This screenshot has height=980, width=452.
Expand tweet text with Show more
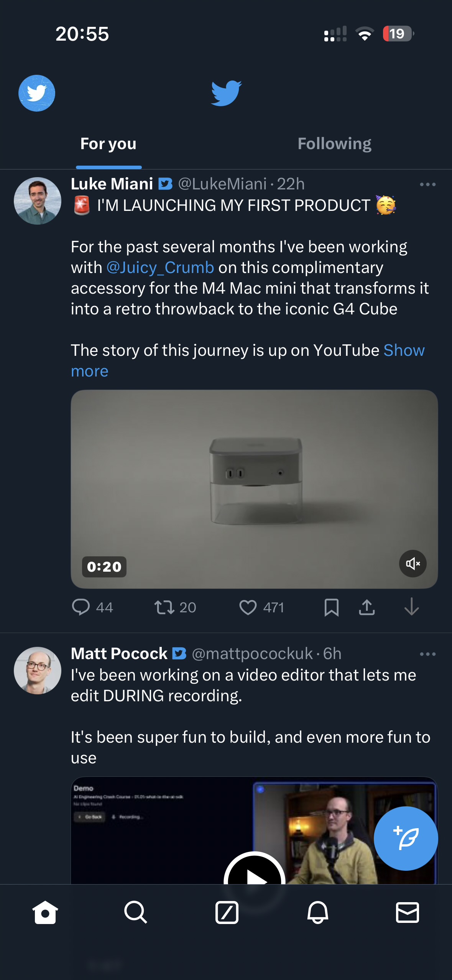click(x=404, y=350)
